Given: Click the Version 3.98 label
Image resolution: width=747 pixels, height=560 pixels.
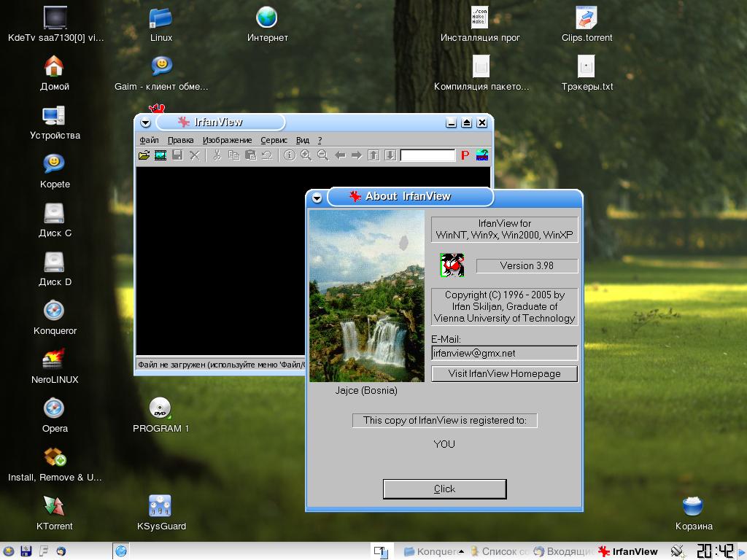Looking at the screenshot, I should pos(527,265).
